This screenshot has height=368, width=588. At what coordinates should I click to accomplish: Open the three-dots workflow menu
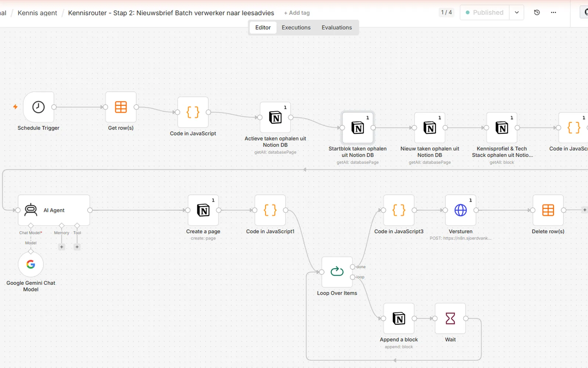(x=553, y=13)
